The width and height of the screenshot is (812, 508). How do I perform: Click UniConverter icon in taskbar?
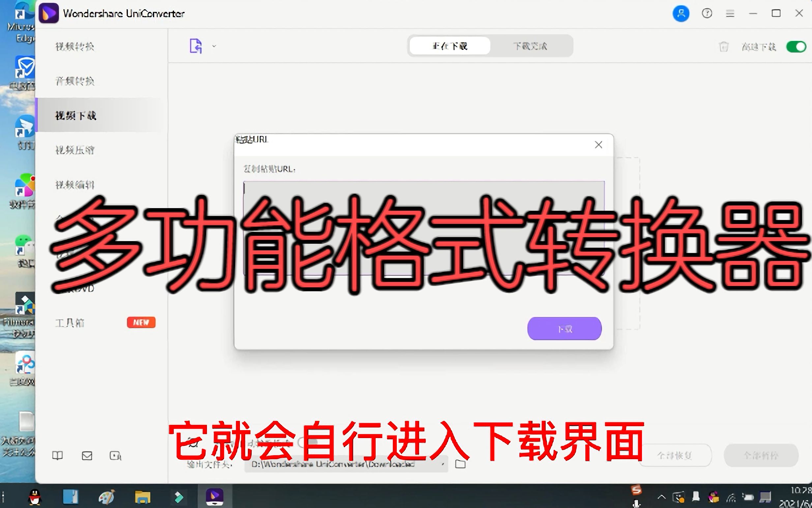pos(215,496)
